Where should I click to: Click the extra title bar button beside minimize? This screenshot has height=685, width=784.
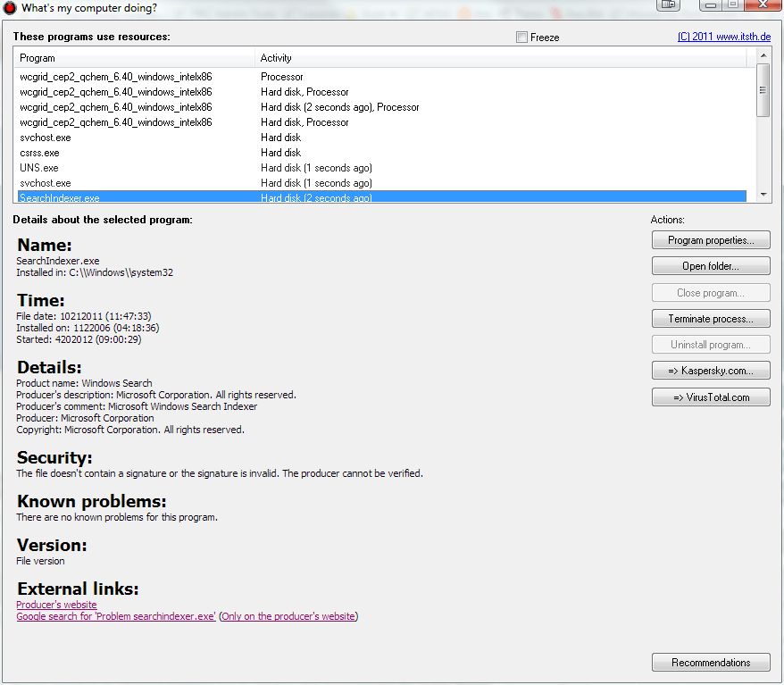[x=668, y=5]
